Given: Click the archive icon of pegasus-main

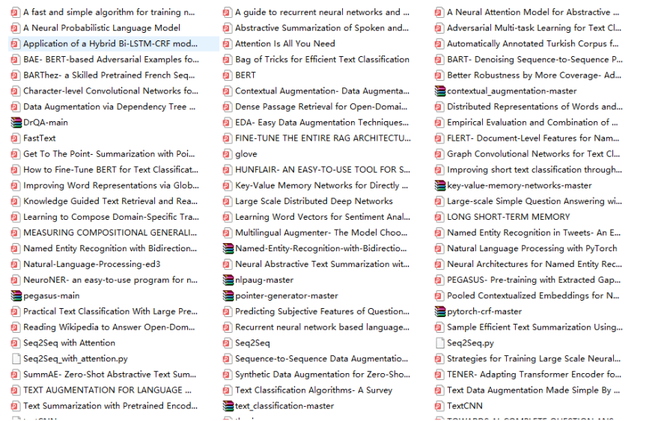Looking at the screenshot, I should click(16, 296).
